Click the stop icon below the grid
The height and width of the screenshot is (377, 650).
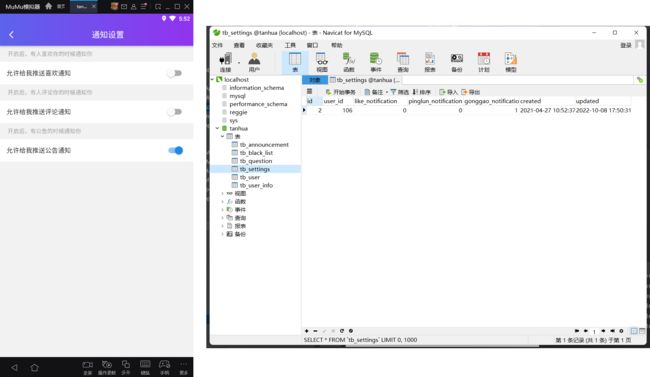click(351, 331)
